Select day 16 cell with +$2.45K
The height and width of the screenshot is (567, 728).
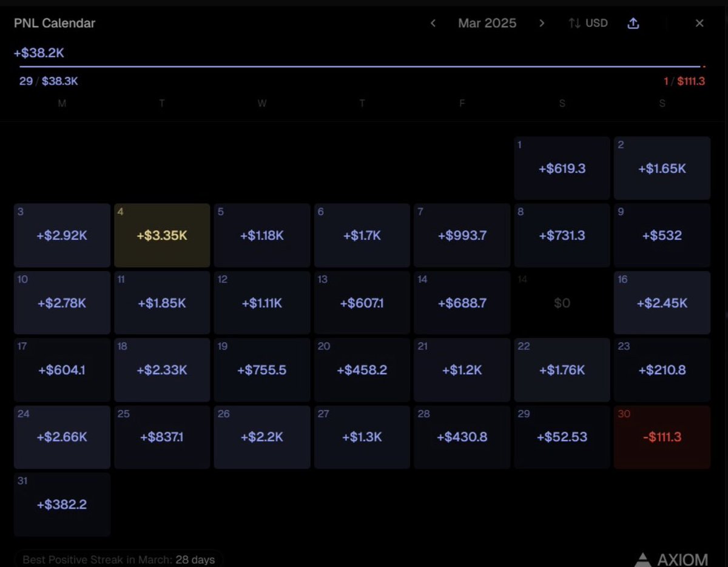click(662, 303)
